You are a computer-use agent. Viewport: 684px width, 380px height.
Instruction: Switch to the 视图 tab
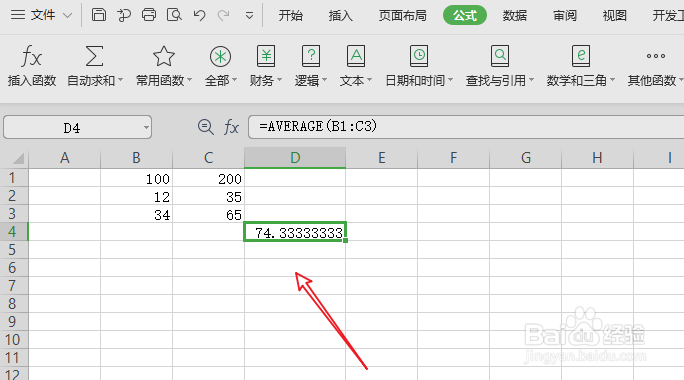click(x=615, y=16)
